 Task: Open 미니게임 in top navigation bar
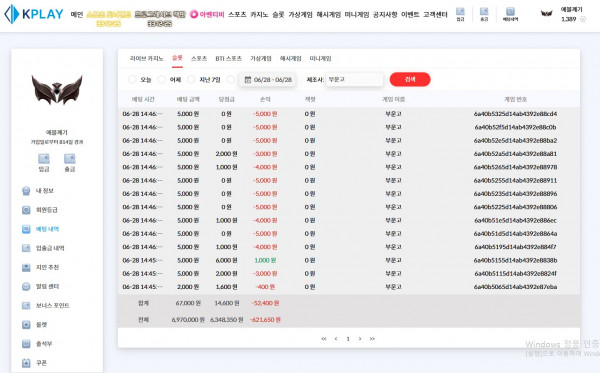357,15
